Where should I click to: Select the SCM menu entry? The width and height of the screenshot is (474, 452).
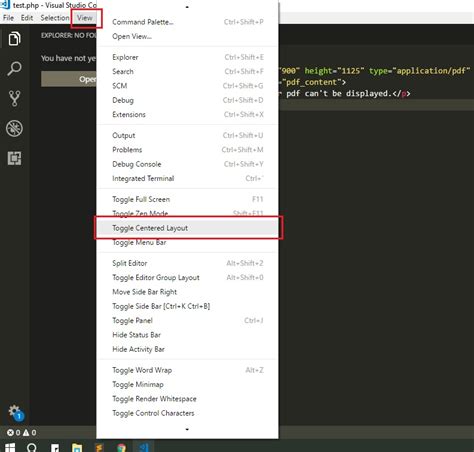tap(187, 86)
